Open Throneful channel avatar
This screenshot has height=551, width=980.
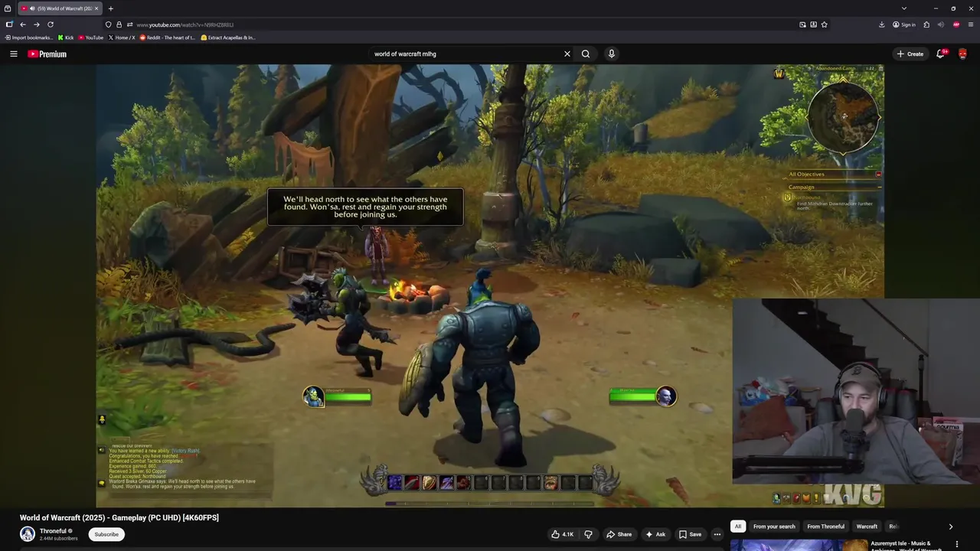[28, 534]
